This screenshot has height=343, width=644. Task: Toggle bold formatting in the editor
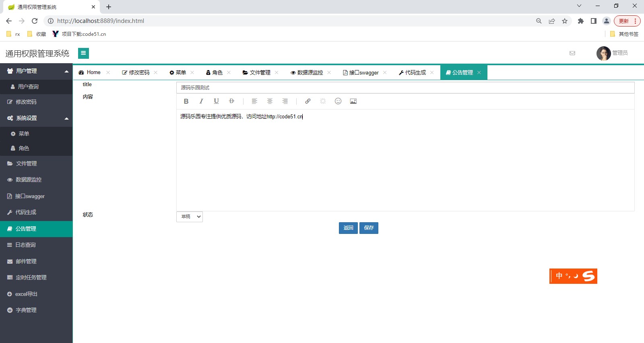(186, 101)
